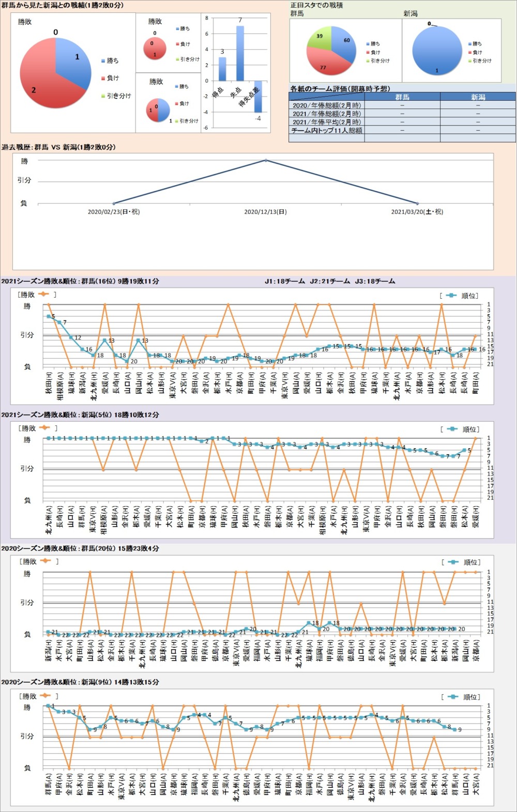The width and height of the screenshot is (517, 812).
Task: Click the red 負け legend marker beside the large pie
Action: tap(103, 79)
